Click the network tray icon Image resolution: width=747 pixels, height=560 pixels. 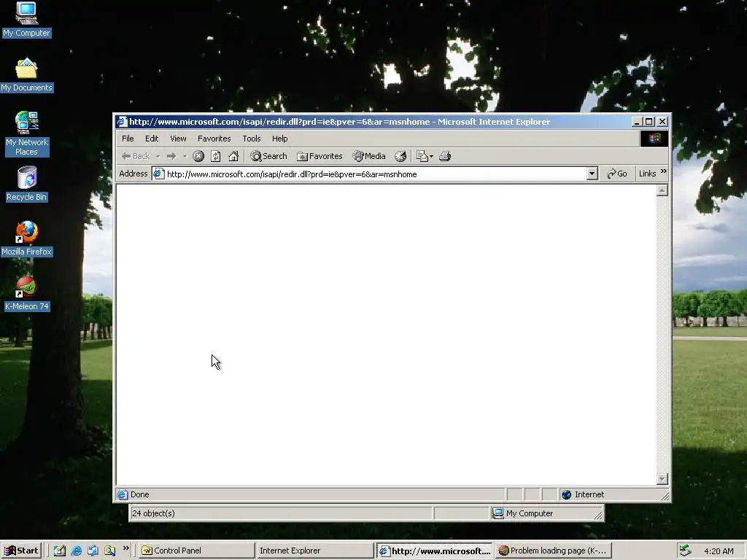pos(685,551)
